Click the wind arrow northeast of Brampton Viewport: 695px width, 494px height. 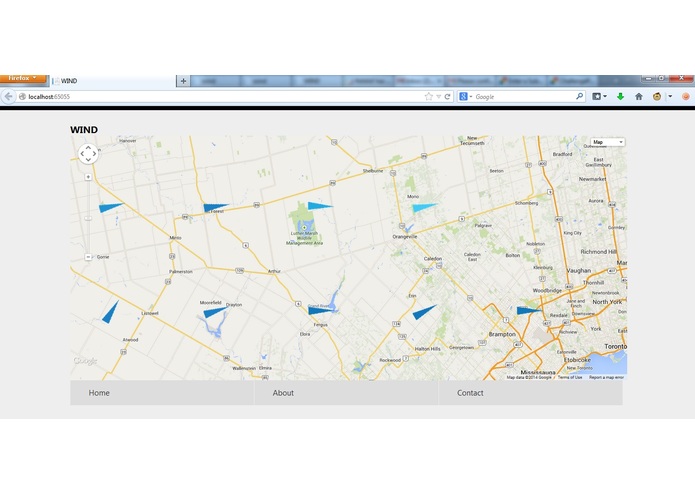coord(529,311)
